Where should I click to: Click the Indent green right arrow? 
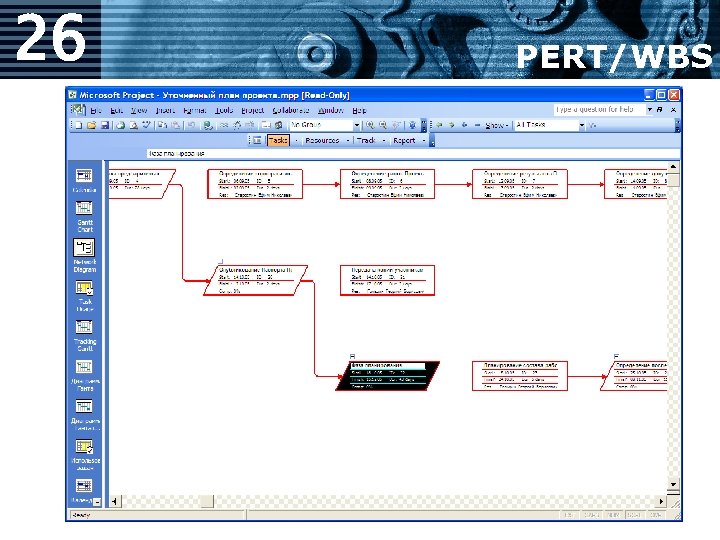(x=452, y=125)
